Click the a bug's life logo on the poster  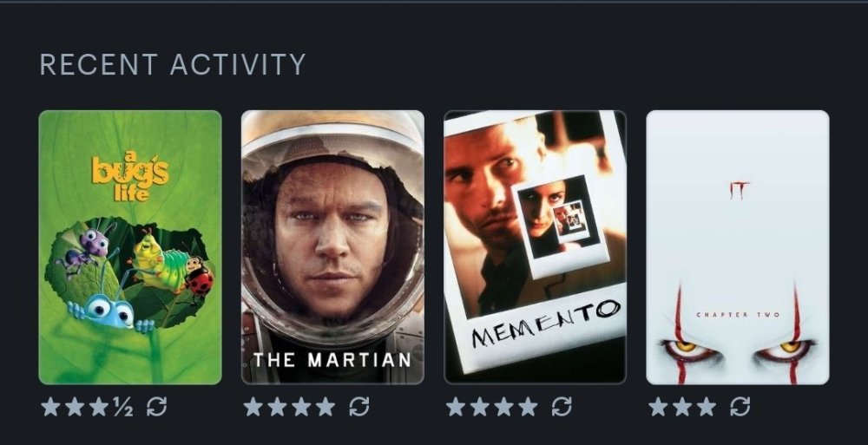pos(131,177)
